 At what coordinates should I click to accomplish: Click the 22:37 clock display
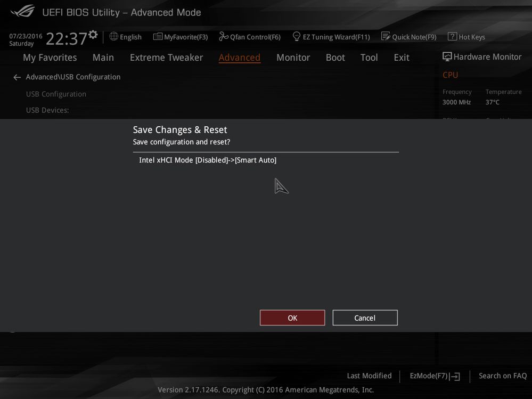coord(67,38)
